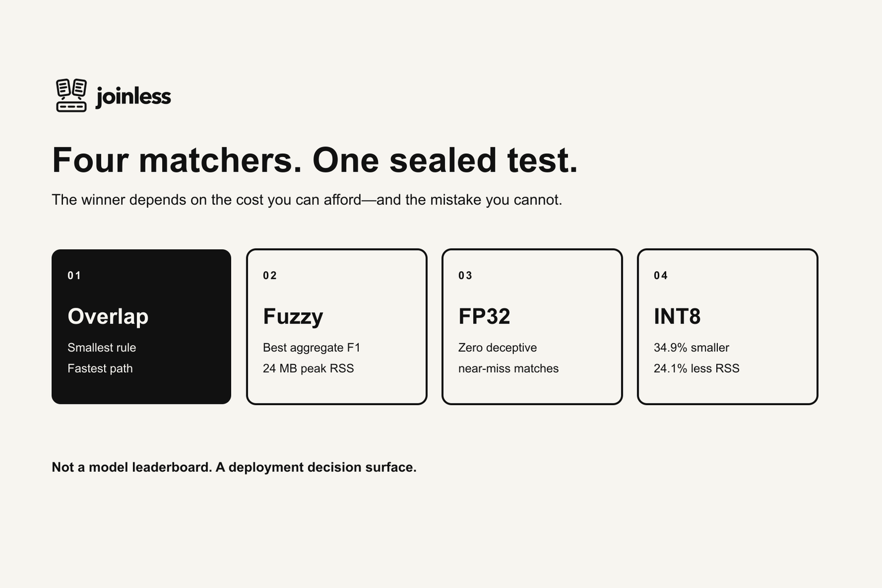This screenshot has height=588, width=882.
Task: Select the Overlap matcher card
Action: [x=141, y=326]
